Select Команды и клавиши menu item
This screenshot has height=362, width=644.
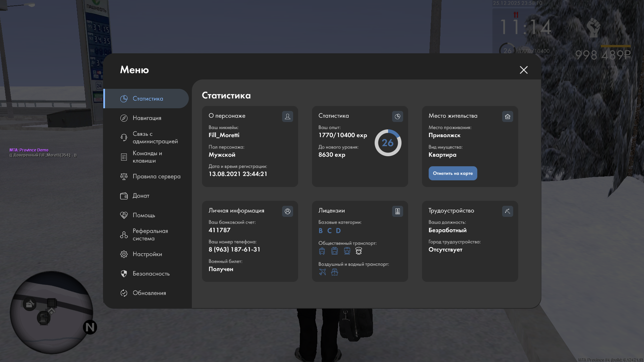point(147,157)
